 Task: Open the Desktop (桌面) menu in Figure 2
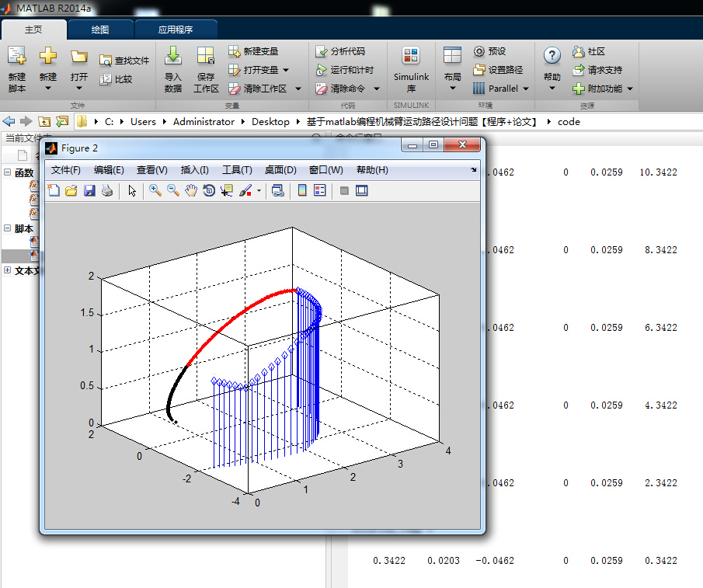click(280, 170)
